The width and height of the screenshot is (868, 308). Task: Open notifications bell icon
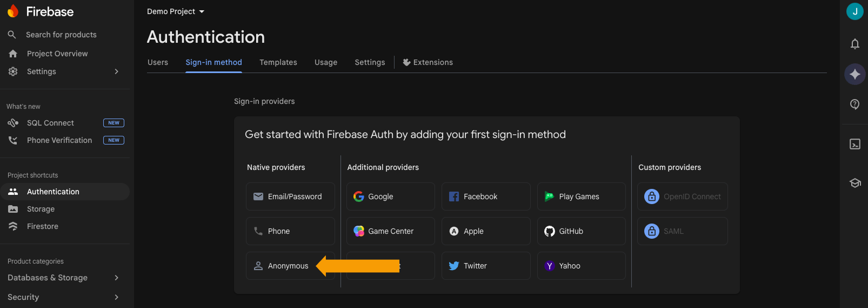(x=855, y=44)
